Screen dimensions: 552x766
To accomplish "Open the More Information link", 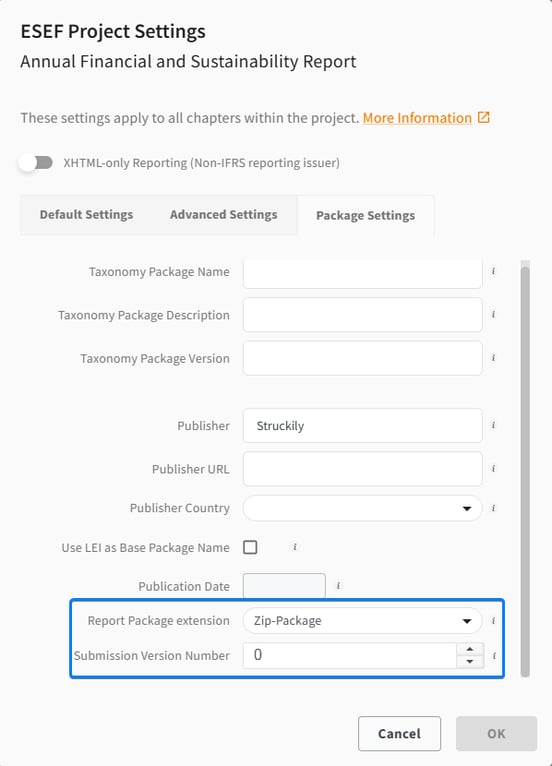I will pyautogui.click(x=417, y=118).
